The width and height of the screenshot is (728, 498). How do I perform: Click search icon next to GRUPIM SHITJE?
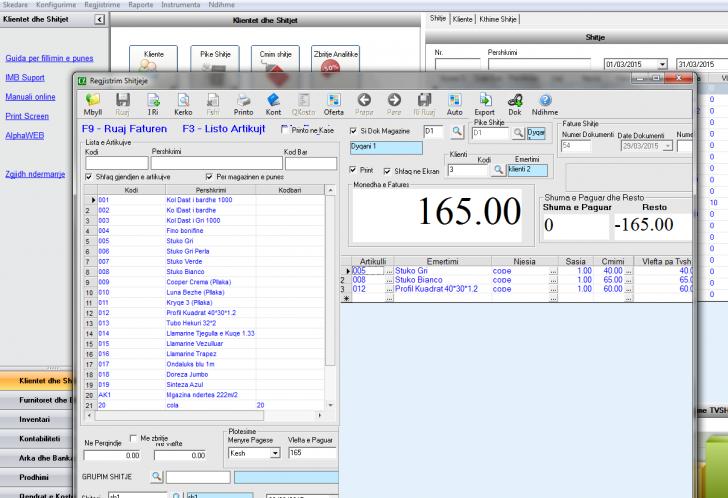coord(157,476)
